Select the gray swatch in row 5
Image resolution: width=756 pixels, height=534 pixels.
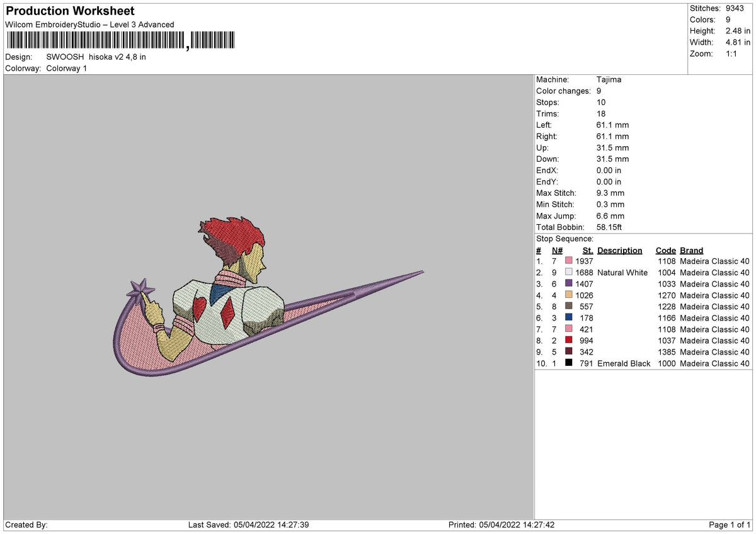568,307
